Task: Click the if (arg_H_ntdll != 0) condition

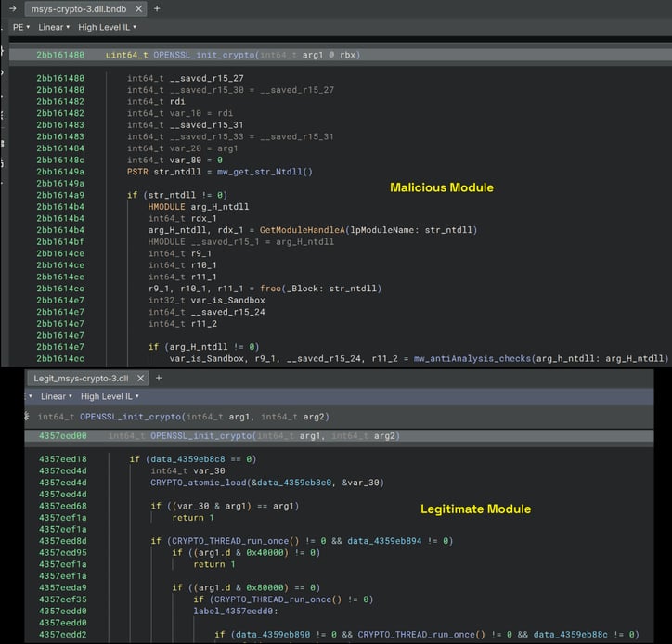Action: pyautogui.click(x=203, y=347)
